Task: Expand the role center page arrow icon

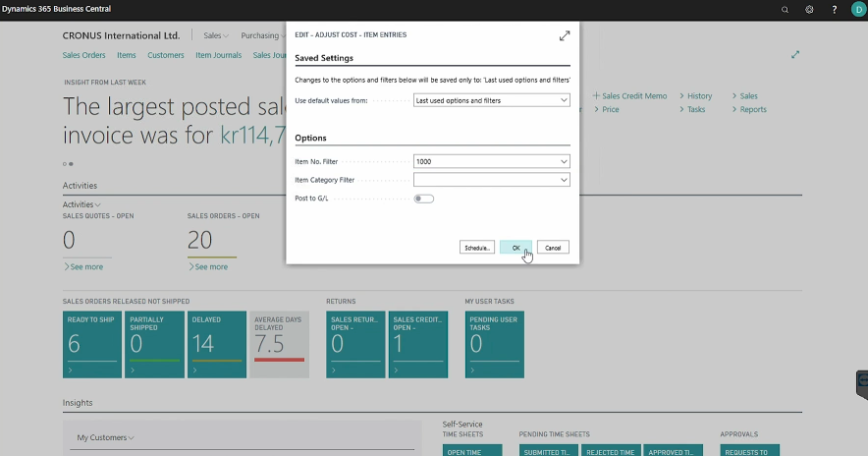Action: tap(795, 54)
